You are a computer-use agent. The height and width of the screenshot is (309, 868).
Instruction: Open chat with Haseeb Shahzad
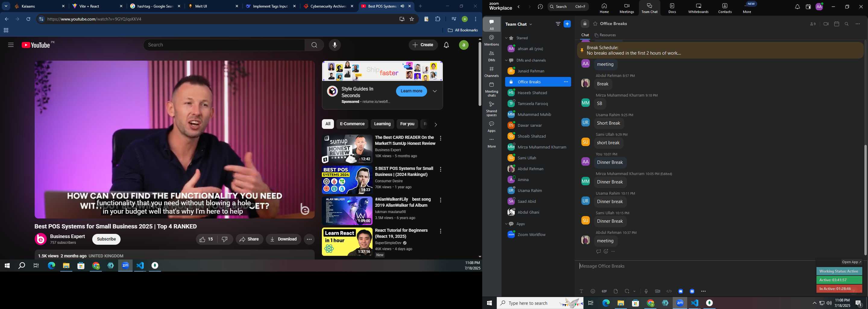tap(538, 93)
